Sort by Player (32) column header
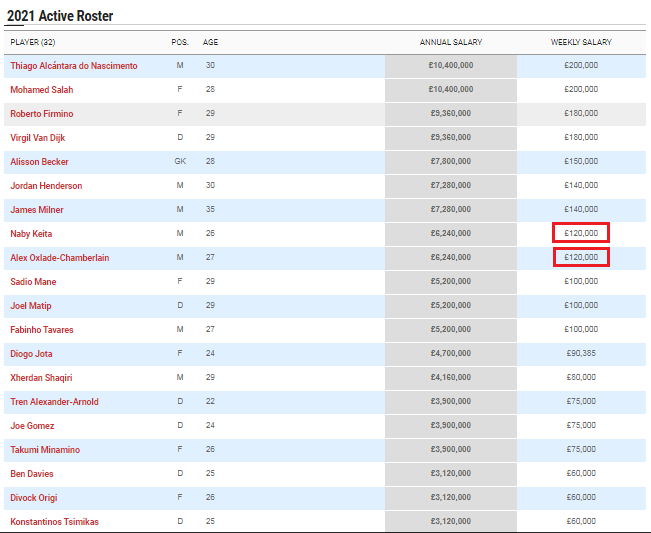Viewport: 651px width, 533px height. point(33,42)
